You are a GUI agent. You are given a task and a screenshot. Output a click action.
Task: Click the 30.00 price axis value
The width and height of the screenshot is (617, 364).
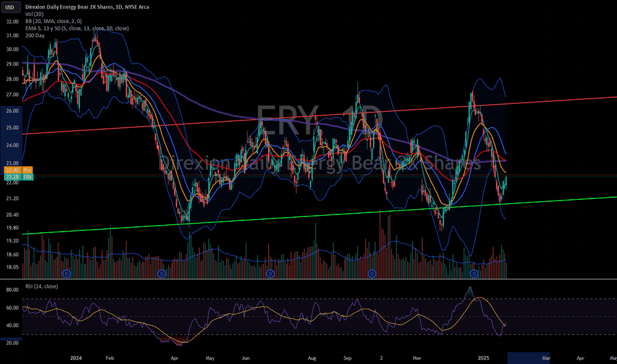[13, 49]
